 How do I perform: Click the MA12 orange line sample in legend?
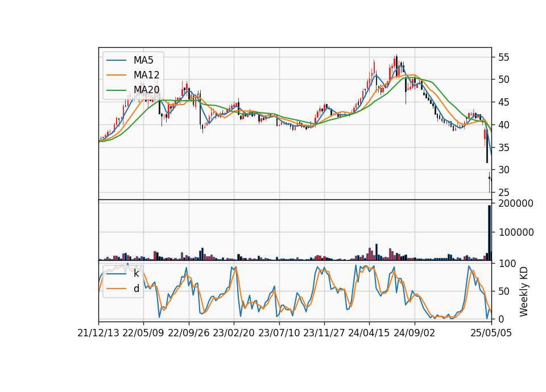point(116,75)
